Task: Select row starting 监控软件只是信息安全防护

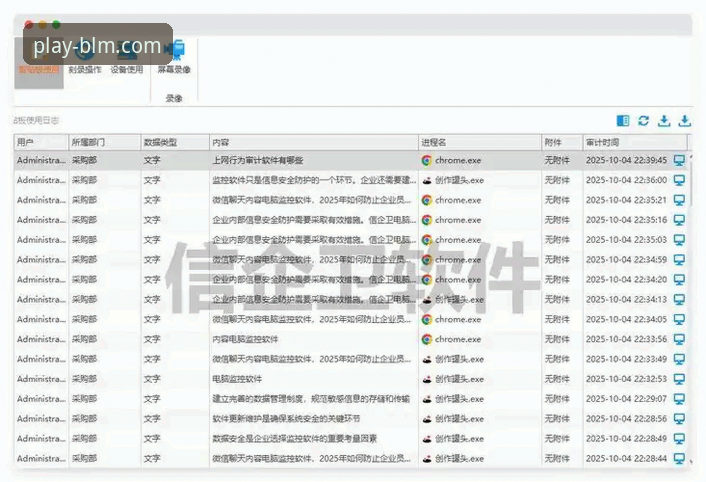Action: (351, 180)
